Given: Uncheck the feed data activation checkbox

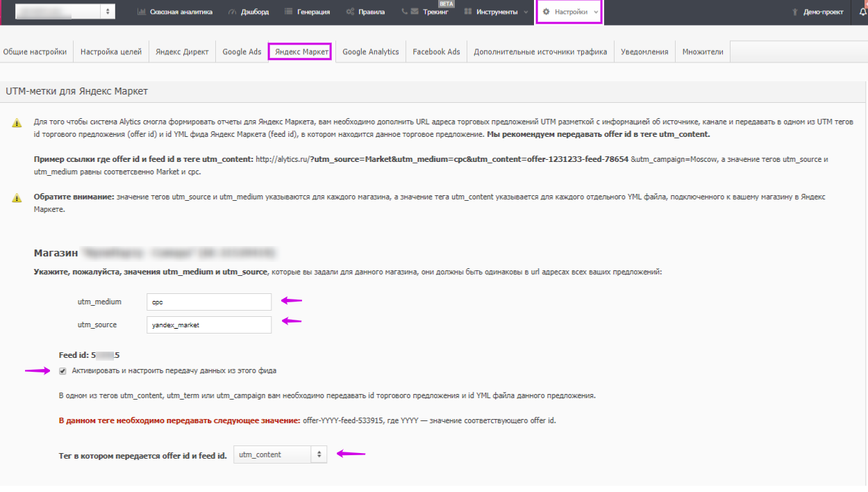Looking at the screenshot, I should [x=63, y=371].
